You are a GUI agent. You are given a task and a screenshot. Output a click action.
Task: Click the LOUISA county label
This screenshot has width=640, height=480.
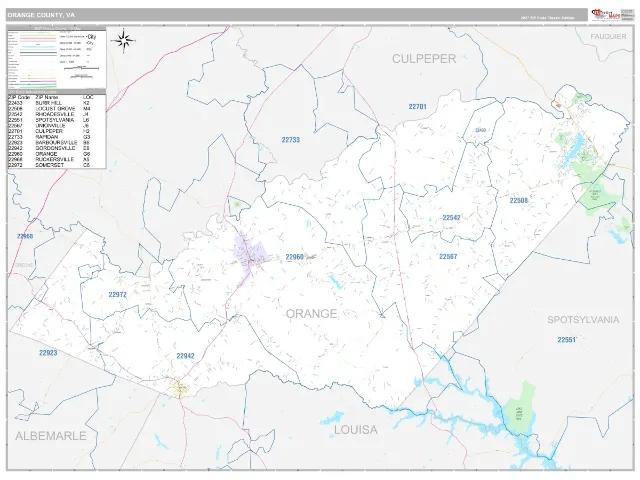[x=356, y=429]
